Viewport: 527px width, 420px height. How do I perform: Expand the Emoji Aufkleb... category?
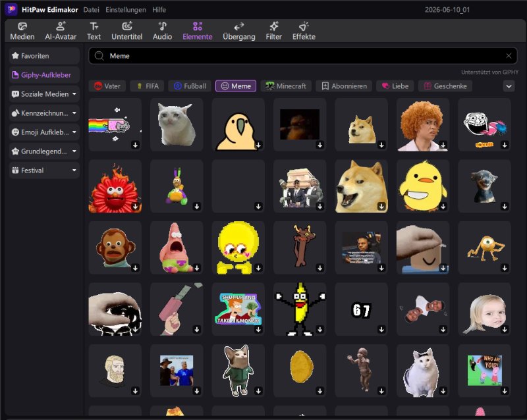(44, 132)
